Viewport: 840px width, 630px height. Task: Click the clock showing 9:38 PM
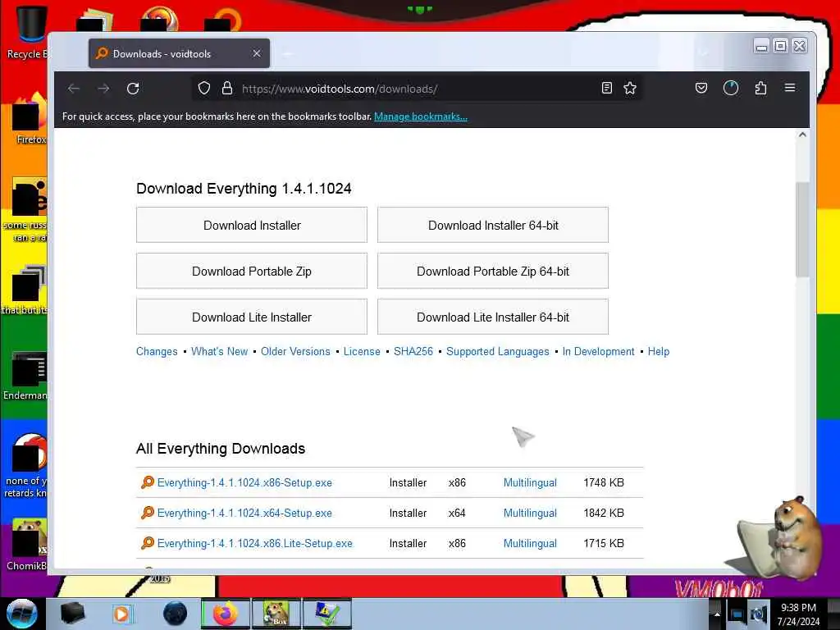[x=798, y=614]
